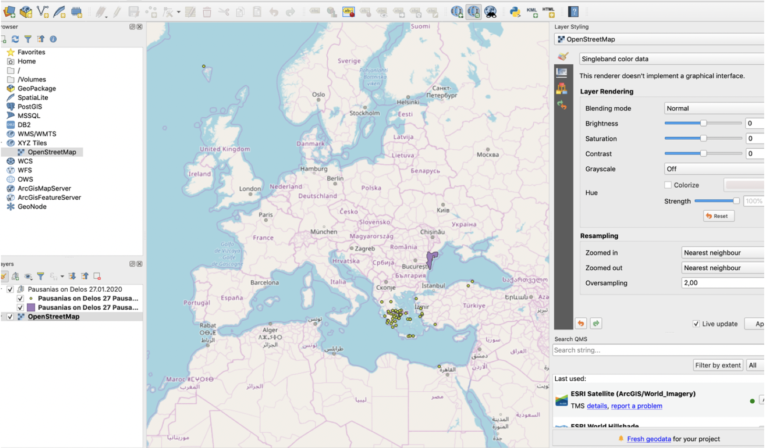Click Expand All icon in Layers panel
The width and height of the screenshot is (768, 448).
[x=72, y=276]
